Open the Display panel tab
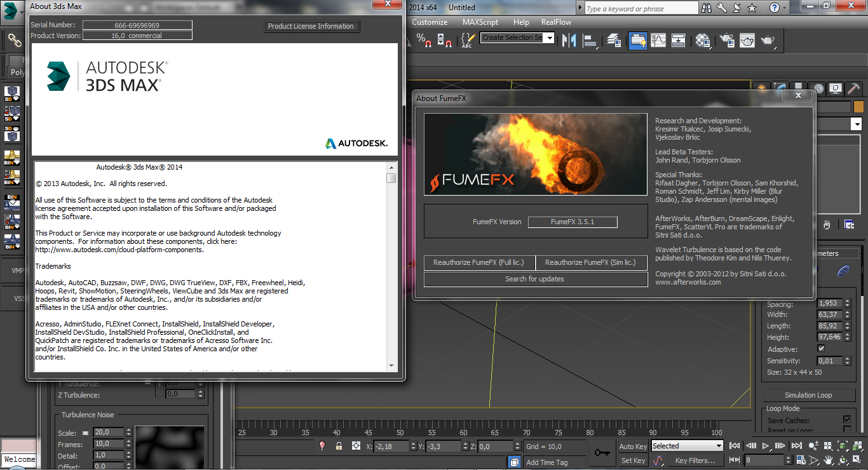Viewport: 868px width, 470px height. pyautogui.click(x=836, y=88)
